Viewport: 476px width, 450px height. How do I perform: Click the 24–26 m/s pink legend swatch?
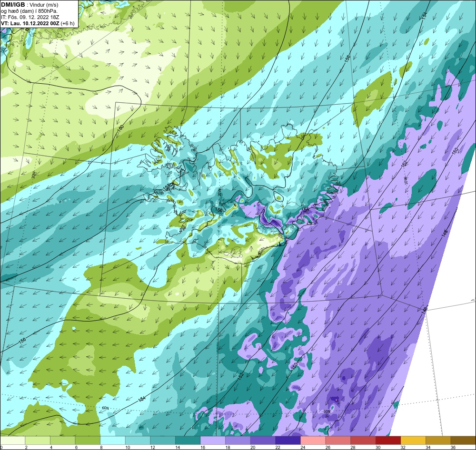click(x=313, y=440)
